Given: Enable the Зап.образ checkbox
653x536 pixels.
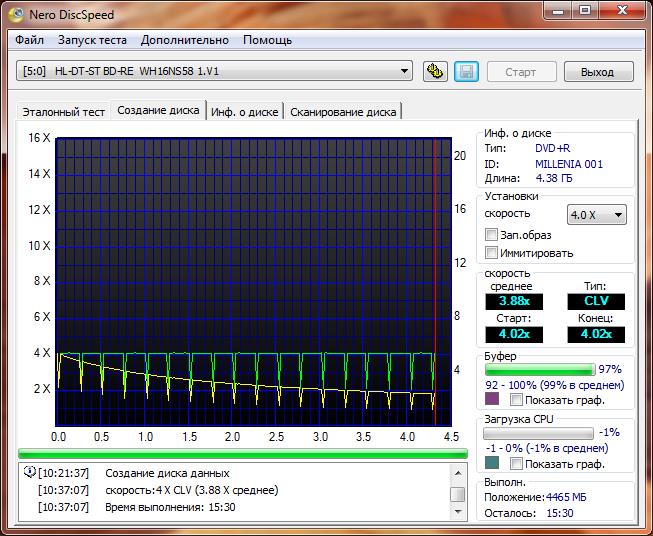Looking at the screenshot, I should coord(491,234).
